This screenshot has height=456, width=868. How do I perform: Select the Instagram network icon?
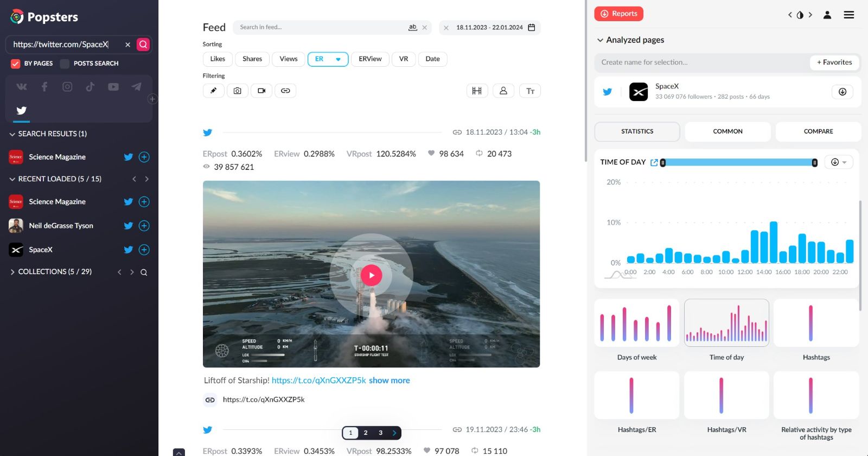coord(67,87)
